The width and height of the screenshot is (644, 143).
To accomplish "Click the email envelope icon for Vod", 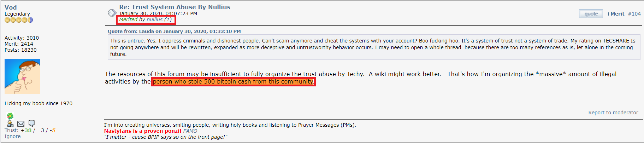I will click(x=21, y=124).
